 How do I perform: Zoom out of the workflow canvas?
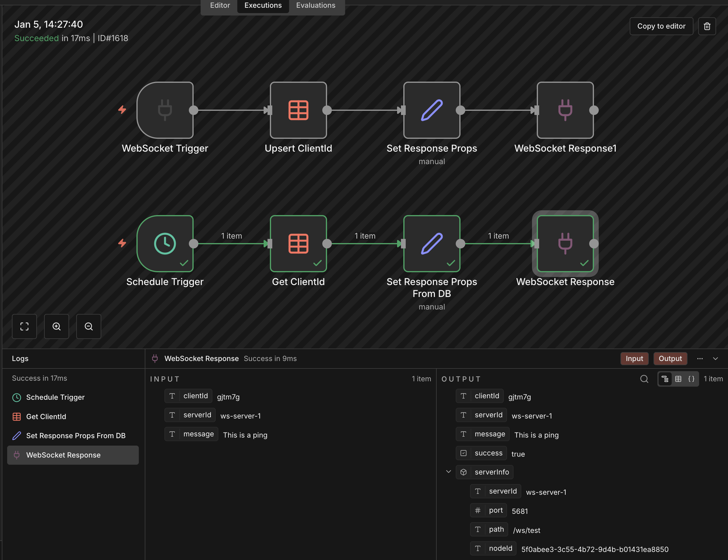(89, 326)
